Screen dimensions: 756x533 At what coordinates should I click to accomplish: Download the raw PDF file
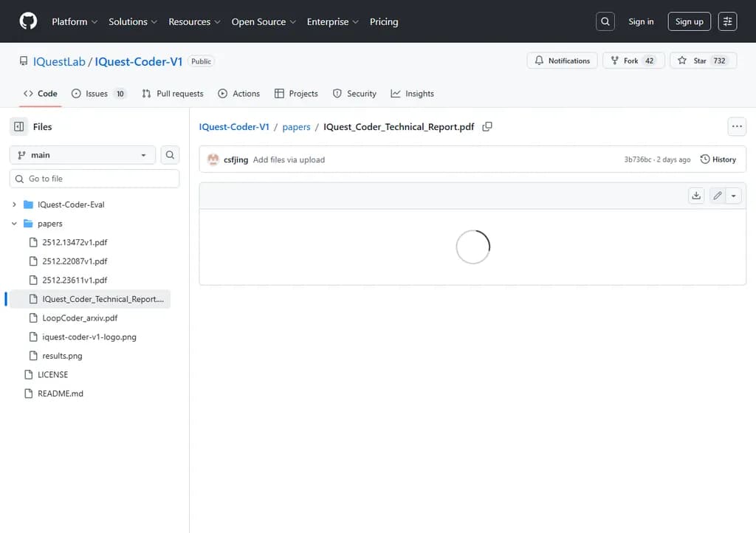point(695,195)
